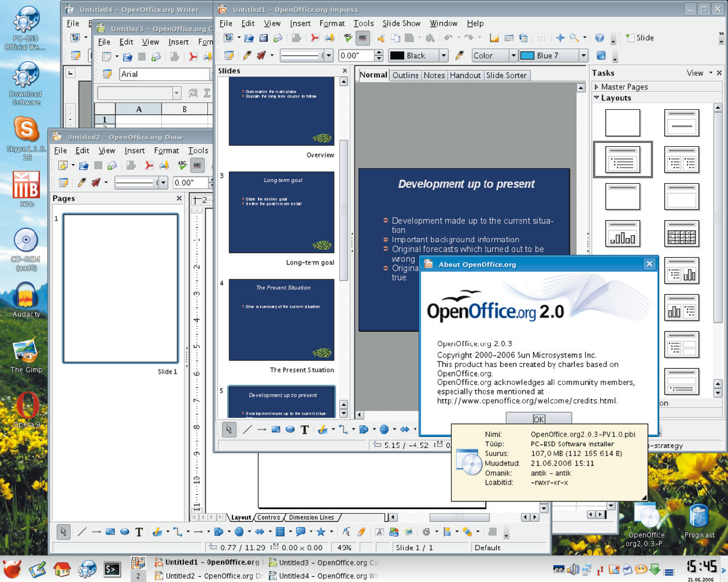
Task: Open the area style Color dropdown
Action: pos(513,55)
